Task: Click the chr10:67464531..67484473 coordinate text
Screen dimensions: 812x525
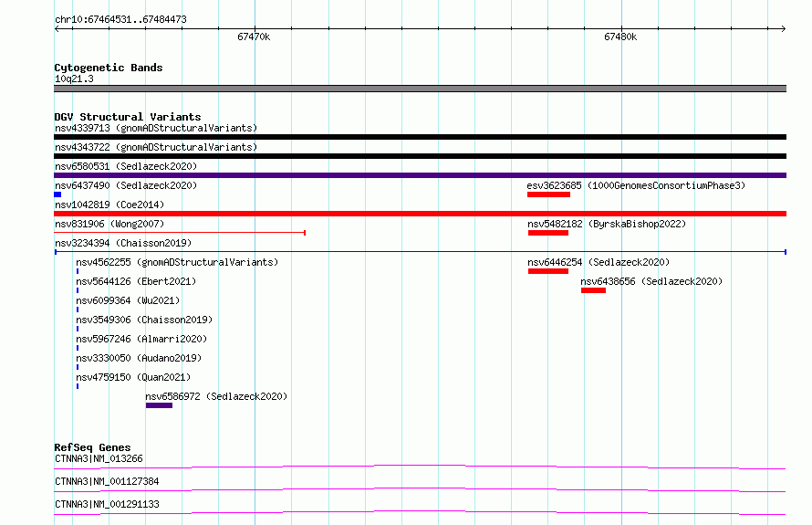Action: tap(120, 20)
